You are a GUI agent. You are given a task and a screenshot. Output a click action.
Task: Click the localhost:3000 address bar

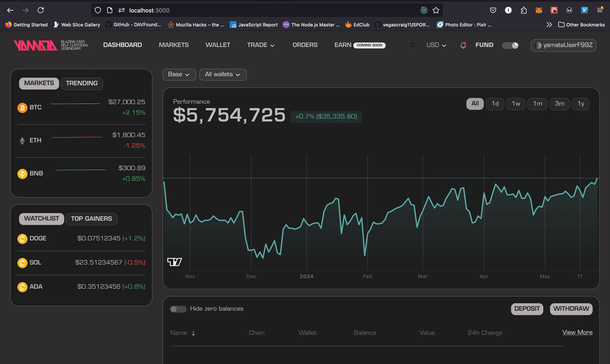coord(267,10)
